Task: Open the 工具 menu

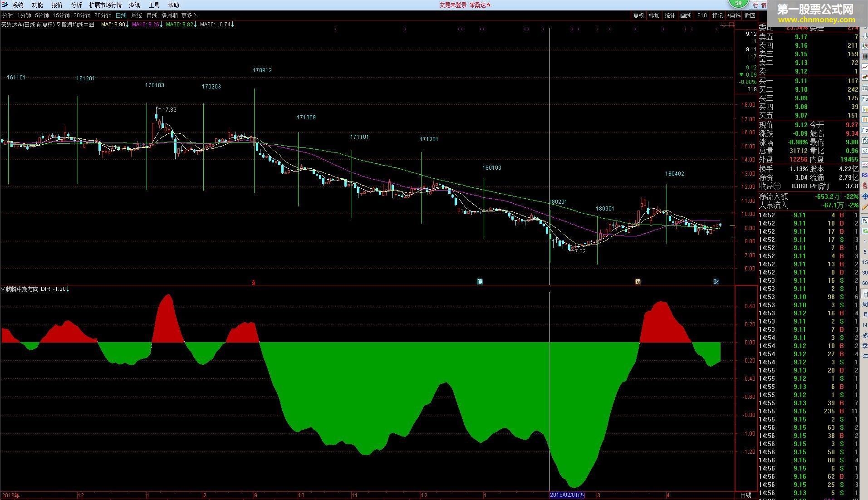Action: tap(154, 5)
